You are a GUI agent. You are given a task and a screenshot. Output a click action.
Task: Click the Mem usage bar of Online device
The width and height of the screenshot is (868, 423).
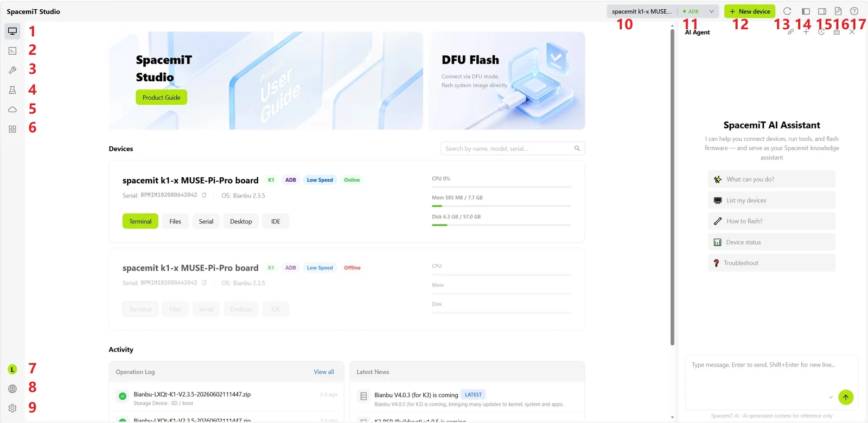click(x=502, y=206)
